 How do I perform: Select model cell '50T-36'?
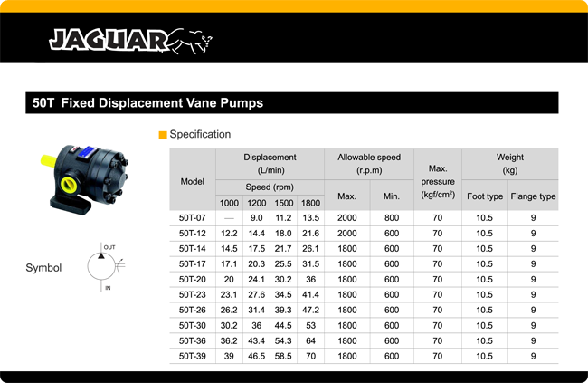pyautogui.click(x=193, y=341)
